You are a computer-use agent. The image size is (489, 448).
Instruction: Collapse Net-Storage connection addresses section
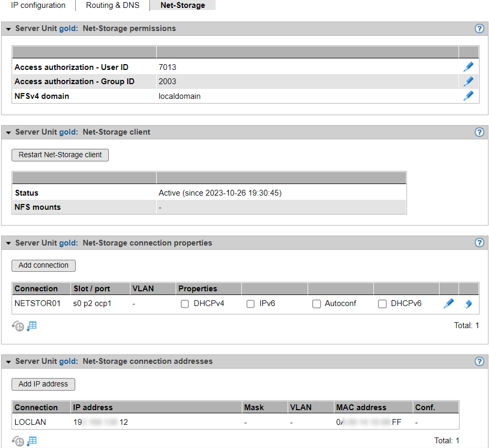8,362
